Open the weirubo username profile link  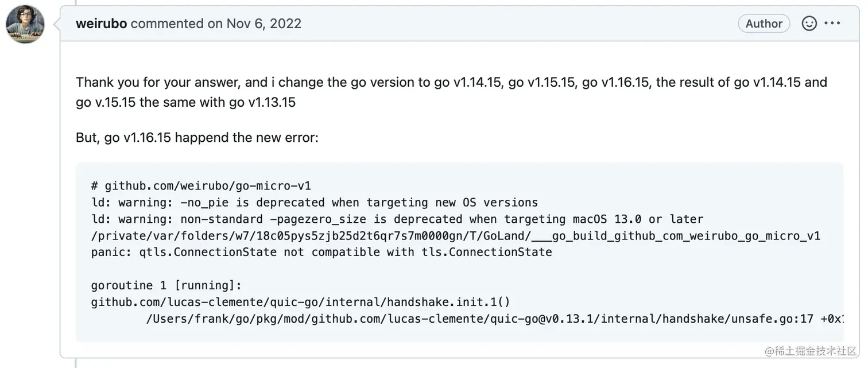(x=101, y=24)
